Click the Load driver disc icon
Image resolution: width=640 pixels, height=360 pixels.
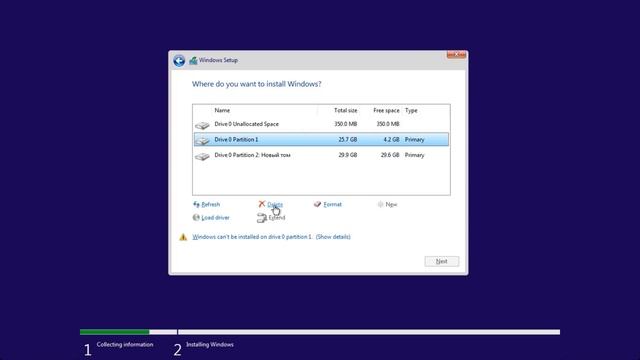point(196,218)
